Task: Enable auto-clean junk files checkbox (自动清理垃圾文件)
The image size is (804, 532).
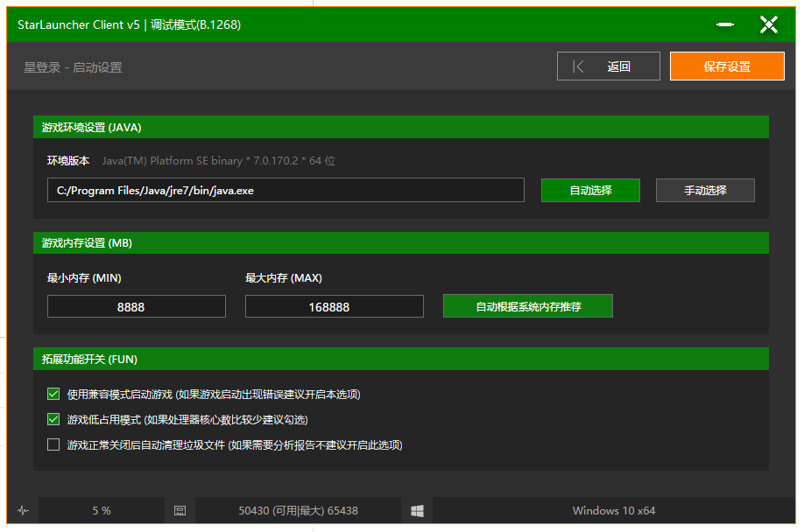Action: 53,444
